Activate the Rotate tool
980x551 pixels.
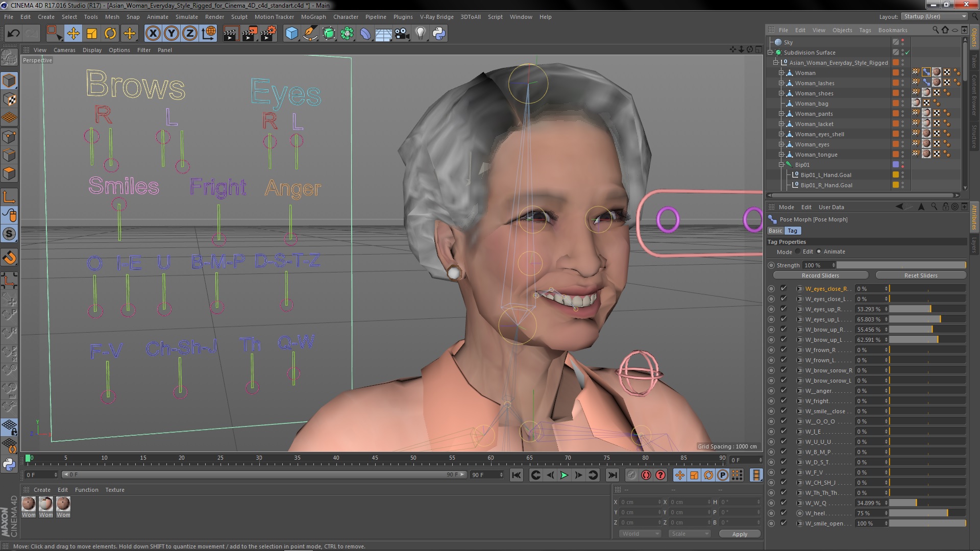pos(110,34)
